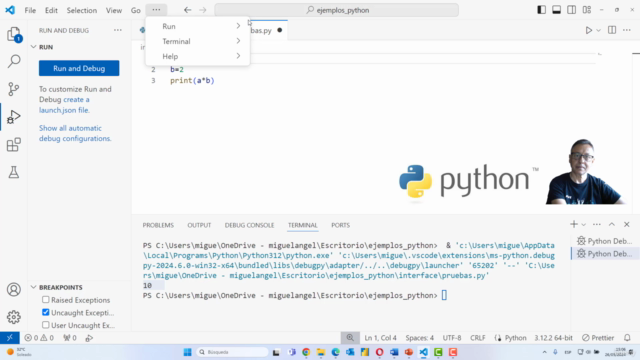Image resolution: width=640 pixels, height=360 pixels.
Task: Click create a launch.json file link
Action: (64, 105)
